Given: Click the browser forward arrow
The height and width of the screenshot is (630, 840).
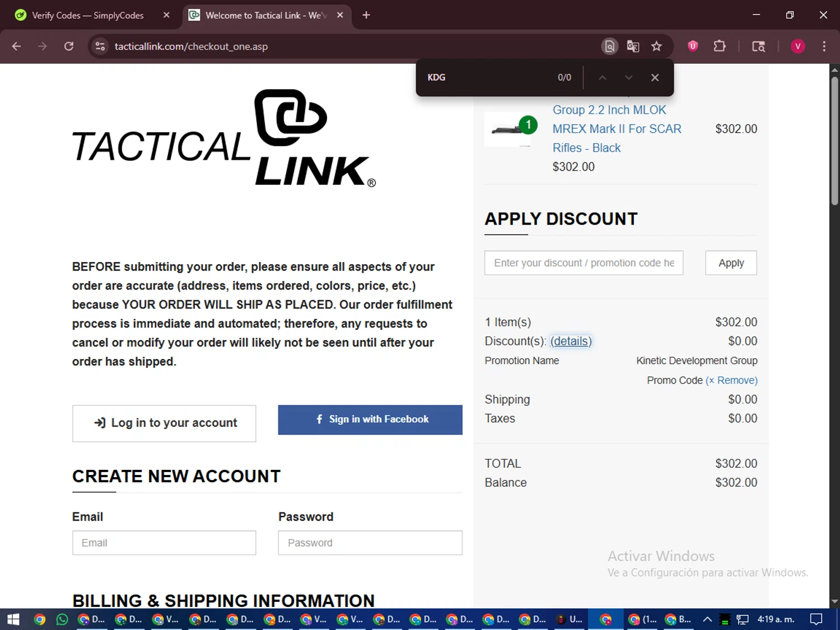Looking at the screenshot, I should (43, 46).
